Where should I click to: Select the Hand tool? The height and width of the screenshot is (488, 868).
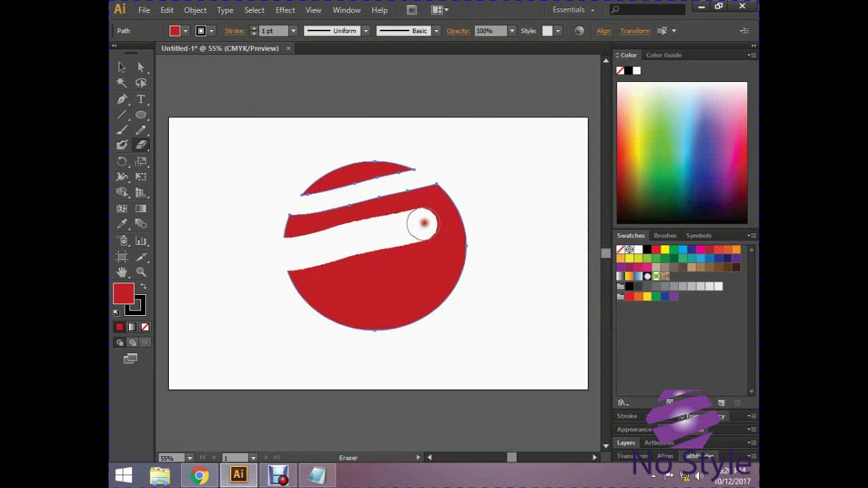click(x=122, y=272)
